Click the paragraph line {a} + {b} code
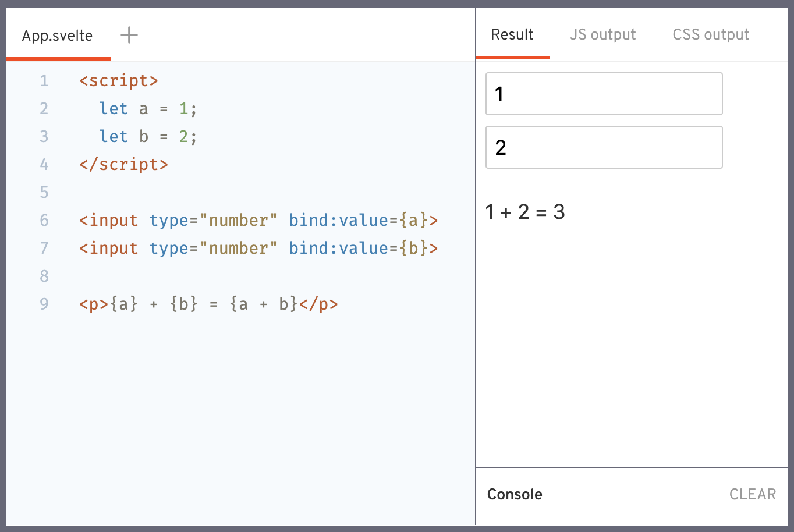This screenshot has width=794, height=532. pos(208,304)
